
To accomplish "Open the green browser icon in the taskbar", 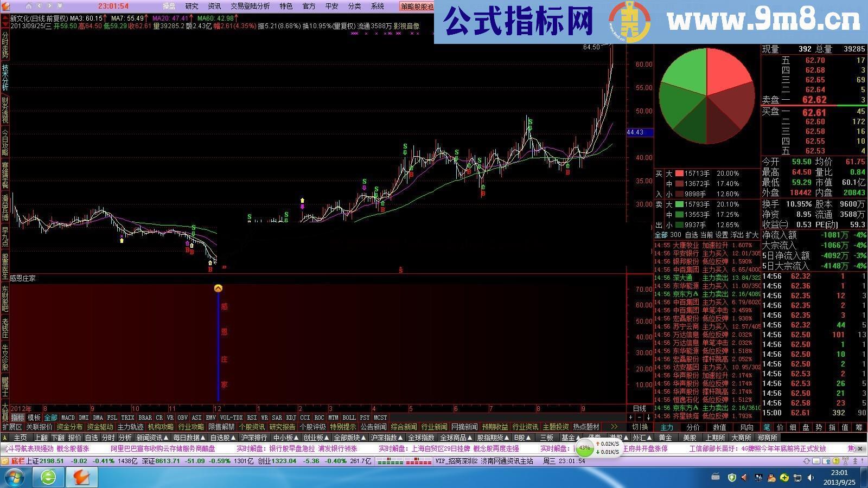I will pyautogui.click(x=48, y=477).
